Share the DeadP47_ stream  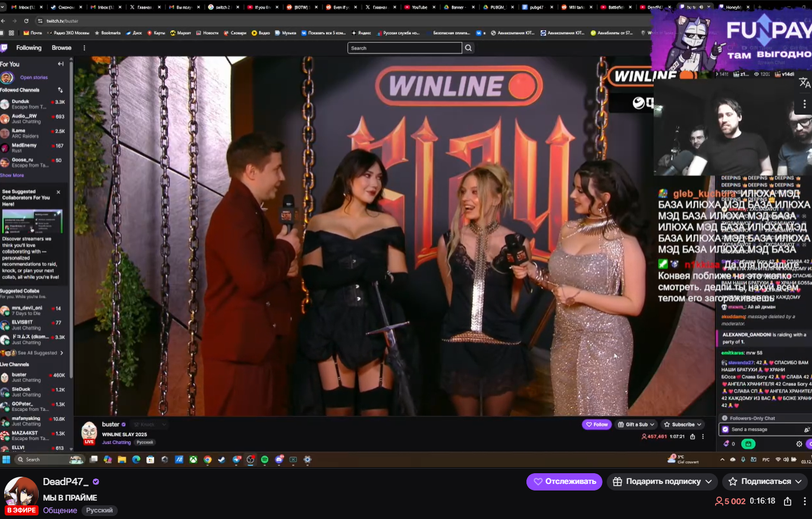(788, 501)
